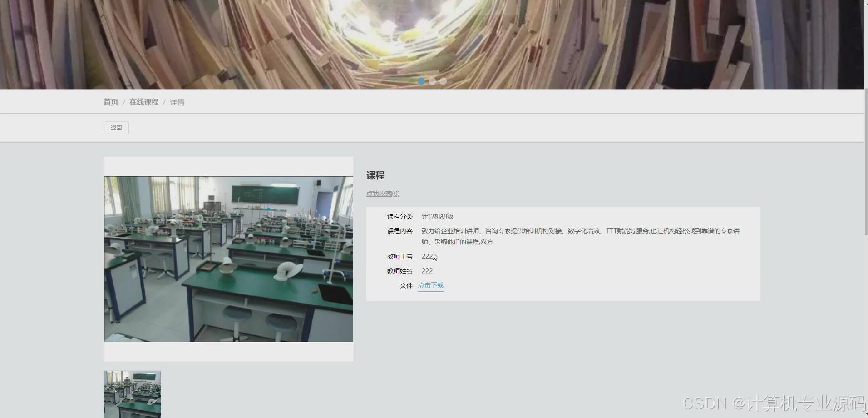Open the 首页 breadcrumb link
The height and width of the screenshot is (418, 868).
click(x=111, y=102)
